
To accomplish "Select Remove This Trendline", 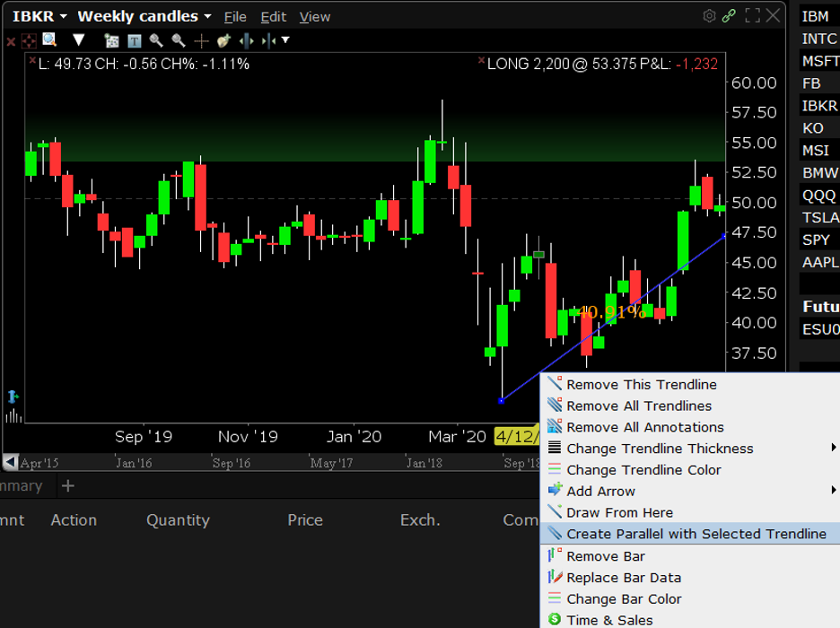I will (x=641, y=385).
